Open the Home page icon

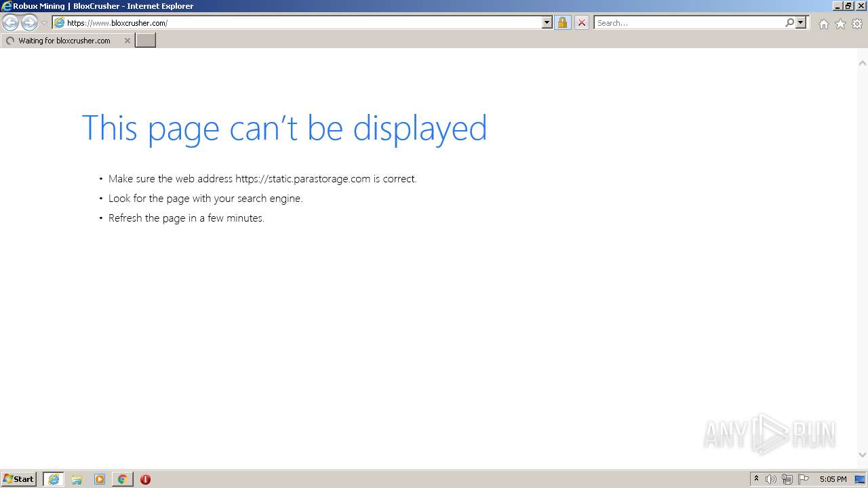pyautogui.click(x=823, y=24)
